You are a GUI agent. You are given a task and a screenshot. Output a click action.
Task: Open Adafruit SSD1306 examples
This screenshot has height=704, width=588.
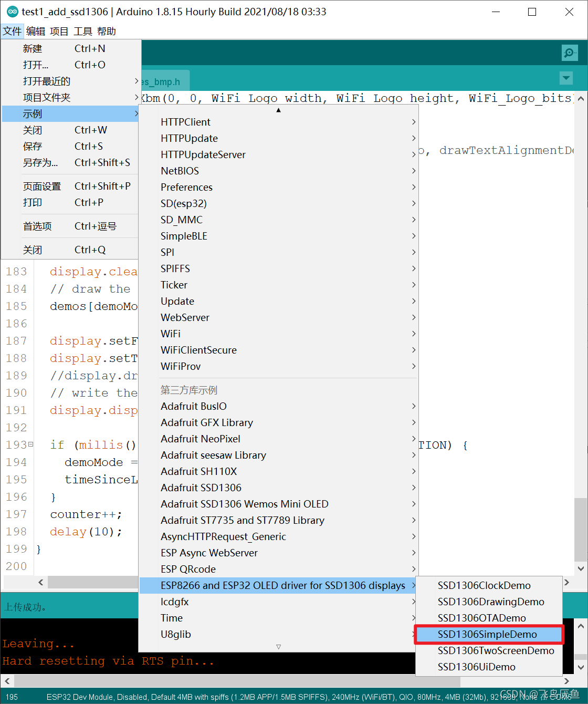(278, 488)
